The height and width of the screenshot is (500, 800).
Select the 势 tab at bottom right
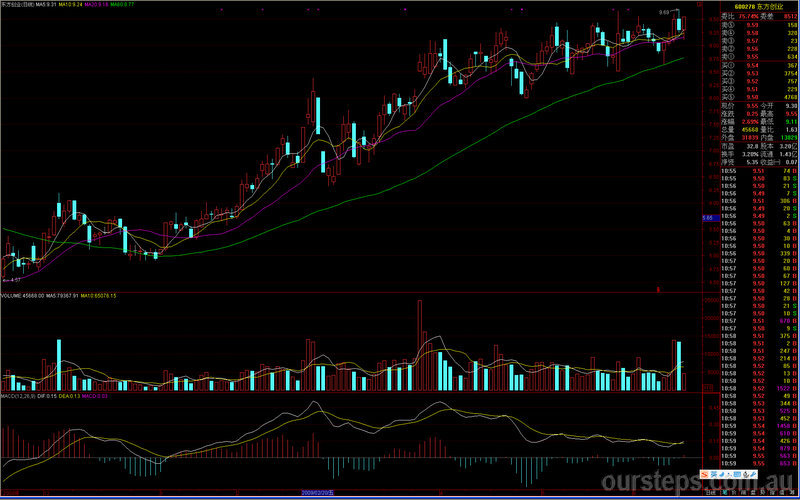(762, 493)
